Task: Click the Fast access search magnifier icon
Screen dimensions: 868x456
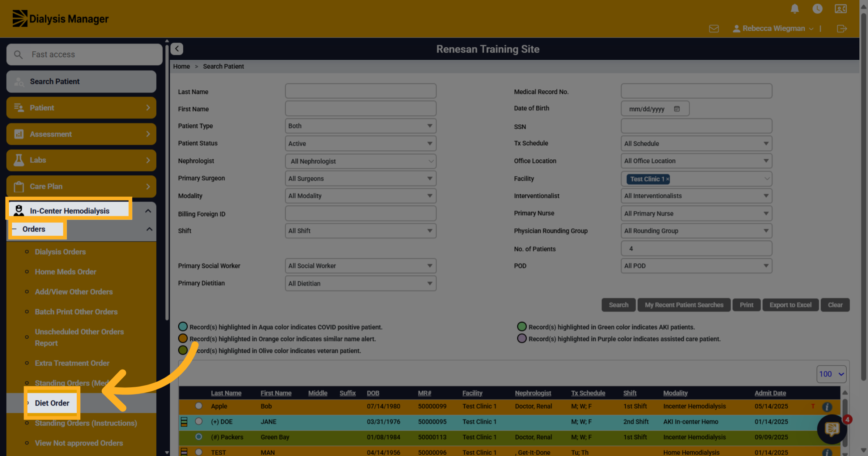Action: click(x=18, y=55)
